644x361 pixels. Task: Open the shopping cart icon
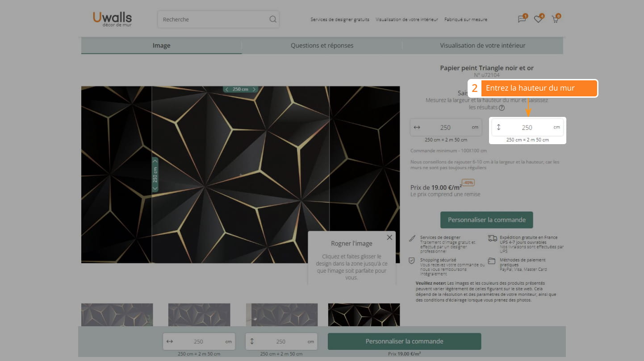click(x=555, y=19)
